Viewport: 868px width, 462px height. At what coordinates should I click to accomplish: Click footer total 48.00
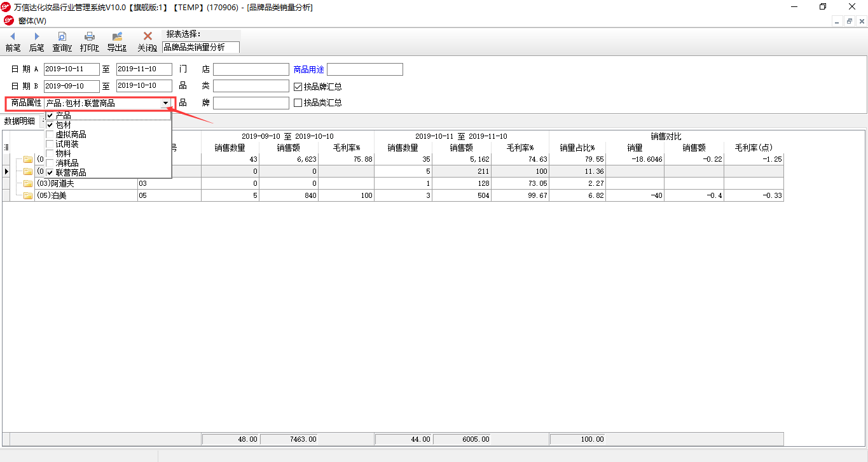[230, 439]
